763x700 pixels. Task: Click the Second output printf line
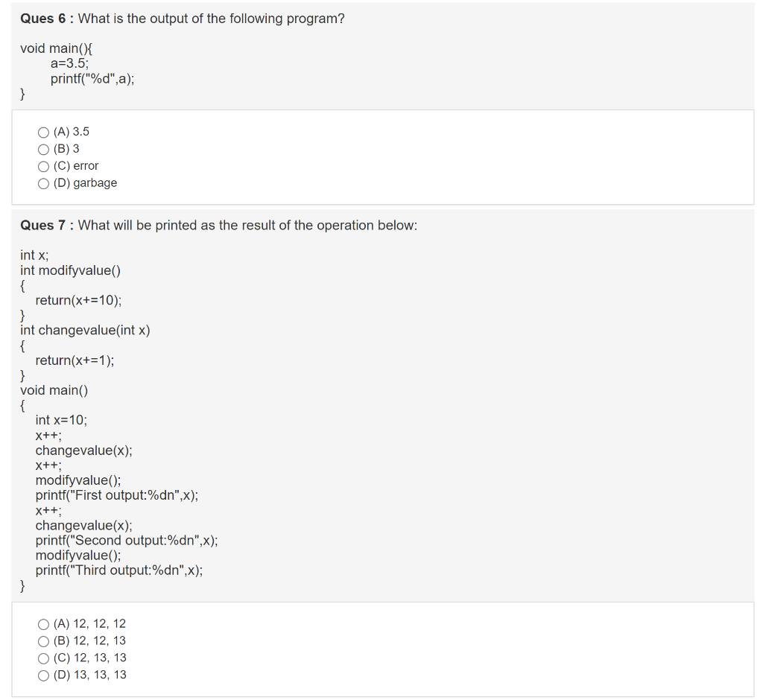tap(127, 541)
